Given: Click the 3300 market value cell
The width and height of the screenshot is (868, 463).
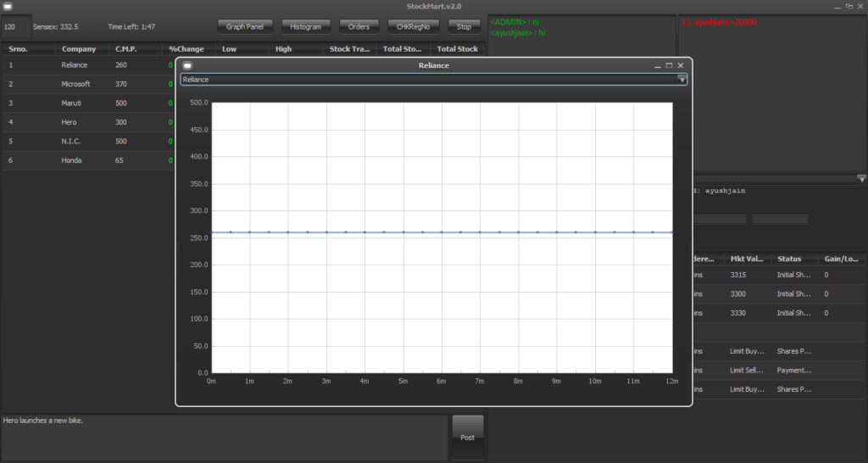Looking at the screenshot, I should (x=747, y=293).
